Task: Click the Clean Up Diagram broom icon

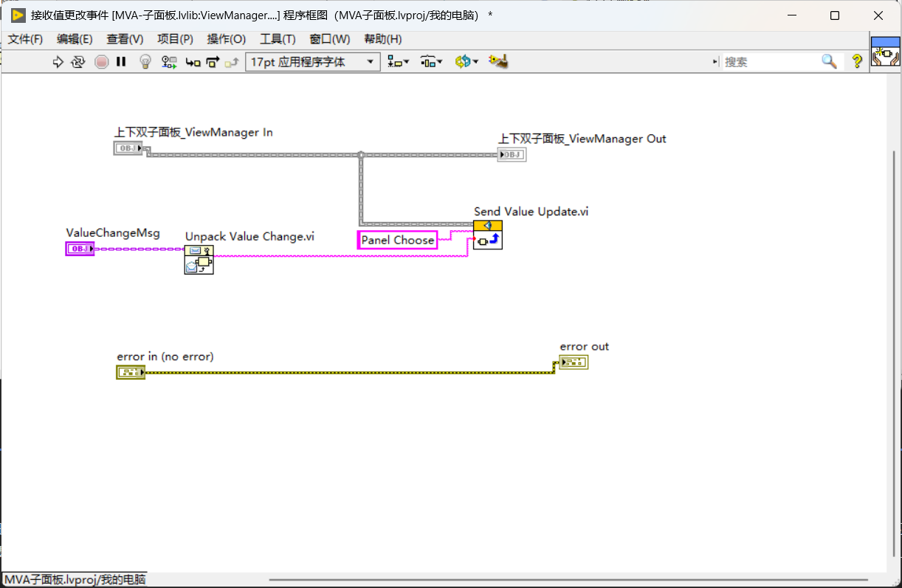Action: [499, 62]
